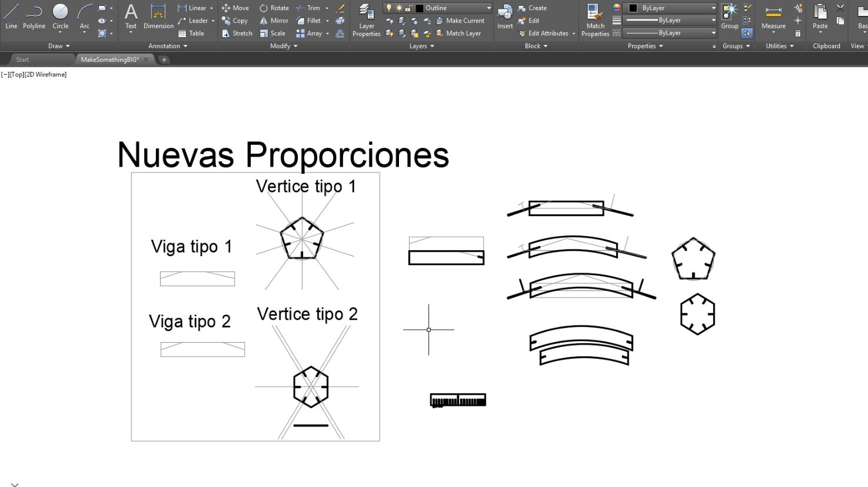
Task: Click the Outline layer color swatch
Action: pyautogui.click(x=419, y=8)
